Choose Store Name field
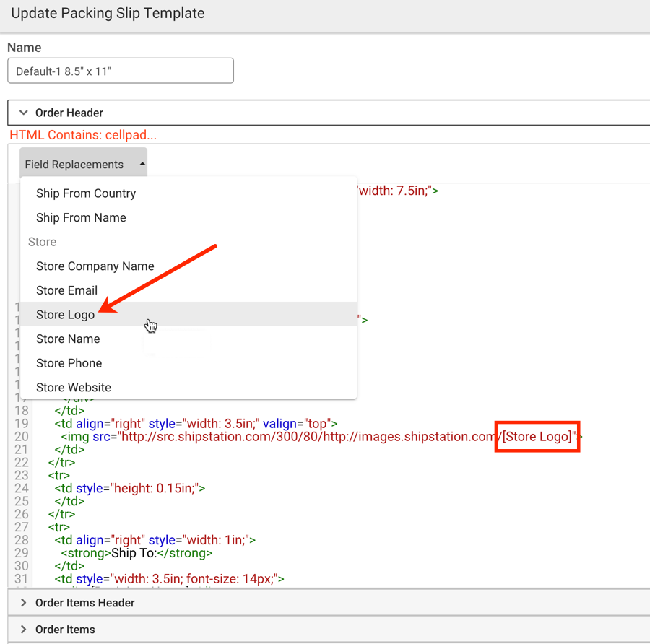Screen dimensions: 650x644 pyautogui.click(x=188, y=339)
